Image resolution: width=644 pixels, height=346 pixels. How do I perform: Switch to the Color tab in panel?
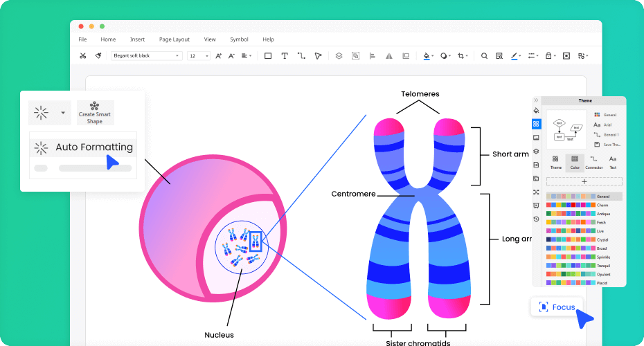tap(575, 163)
